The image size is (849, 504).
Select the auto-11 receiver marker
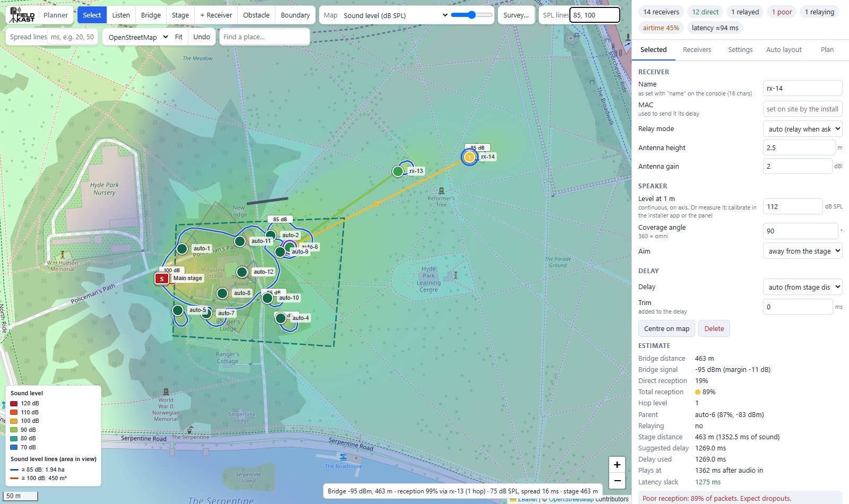click(240, 241)
